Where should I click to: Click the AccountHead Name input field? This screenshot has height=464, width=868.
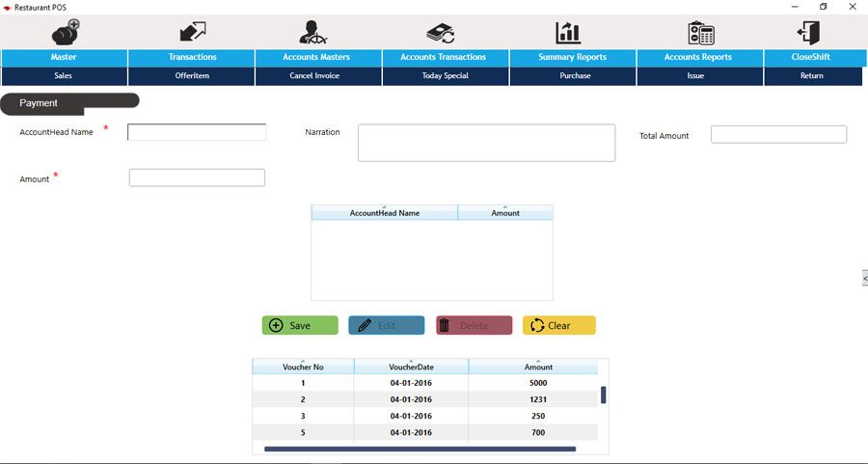coord(197,132)
